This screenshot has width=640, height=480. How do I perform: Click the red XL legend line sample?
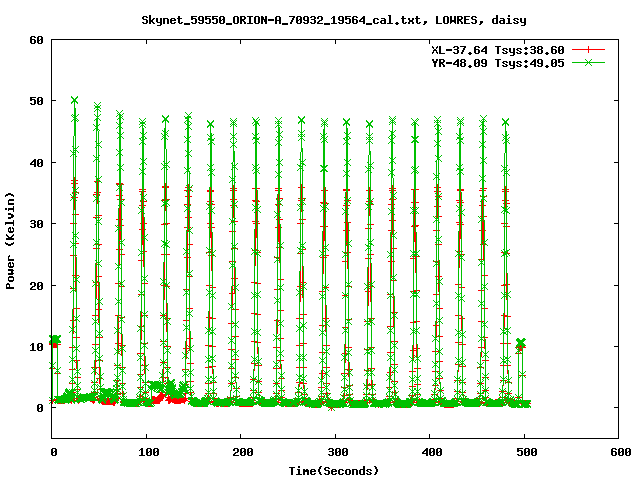(x=588, y=50)
